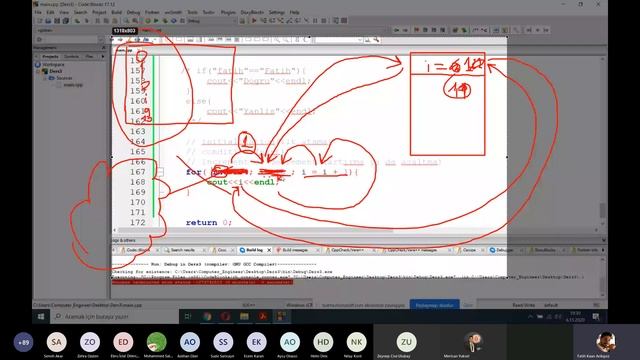Click the Open file toolbar icon
640x360 pixels.
click(x=48, y=21)
